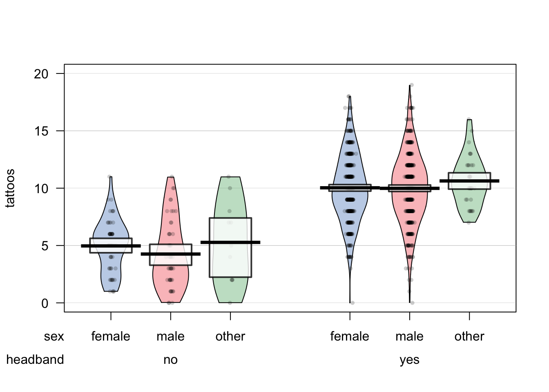This screenshot has width=549, height=392.
Task: Click "other" label under the yes-headband group
Action: 469,336
